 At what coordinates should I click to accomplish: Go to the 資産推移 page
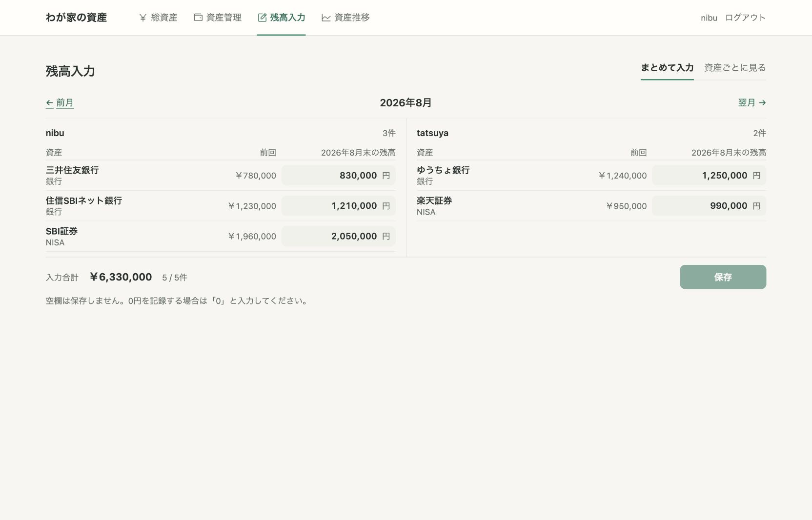coord(345,18)
